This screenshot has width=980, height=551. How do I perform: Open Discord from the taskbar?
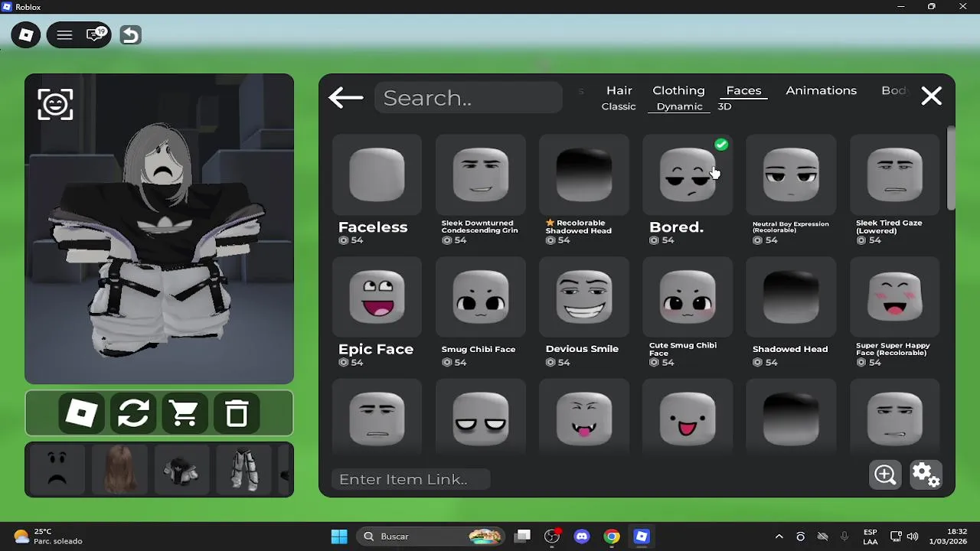pyautogui.click(x=582, y=536)
